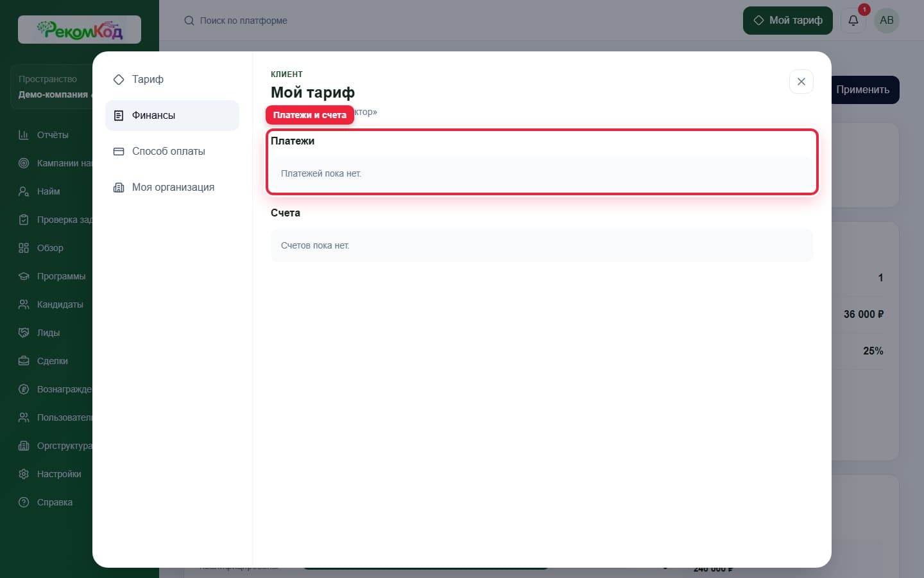Click the Обзор grid icon

click(x=24, y=248)
